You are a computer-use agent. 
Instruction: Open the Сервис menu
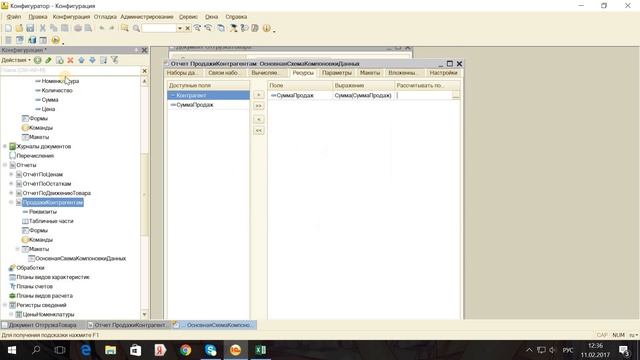[188, 17]
